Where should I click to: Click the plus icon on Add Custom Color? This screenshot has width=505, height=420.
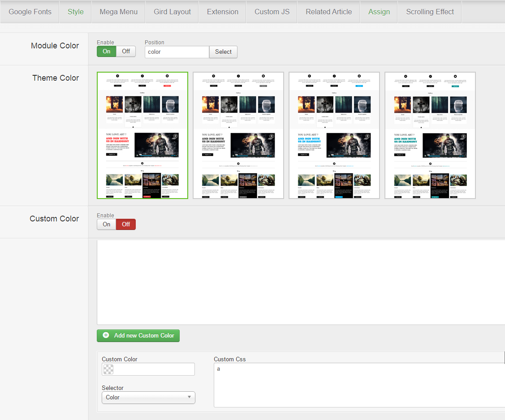tap(106, 335)
